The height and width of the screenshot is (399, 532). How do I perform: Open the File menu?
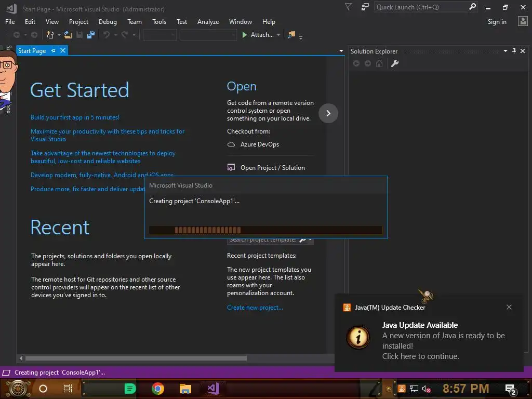coord(10,22)
